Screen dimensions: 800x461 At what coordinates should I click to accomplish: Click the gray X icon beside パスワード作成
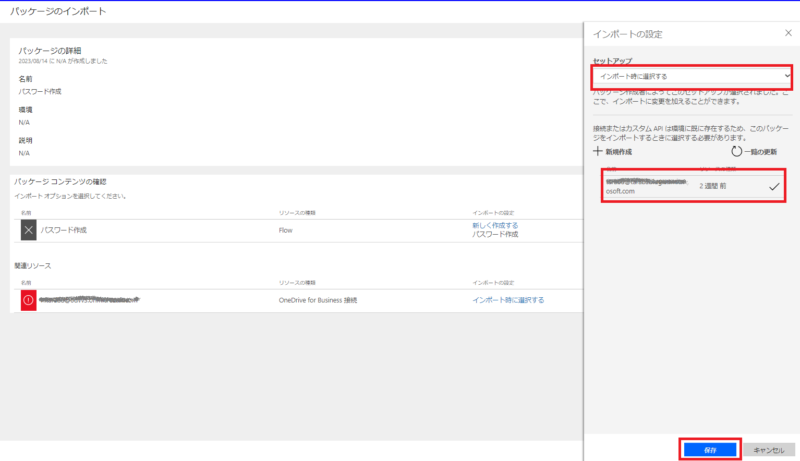click(x=29, y=230)
